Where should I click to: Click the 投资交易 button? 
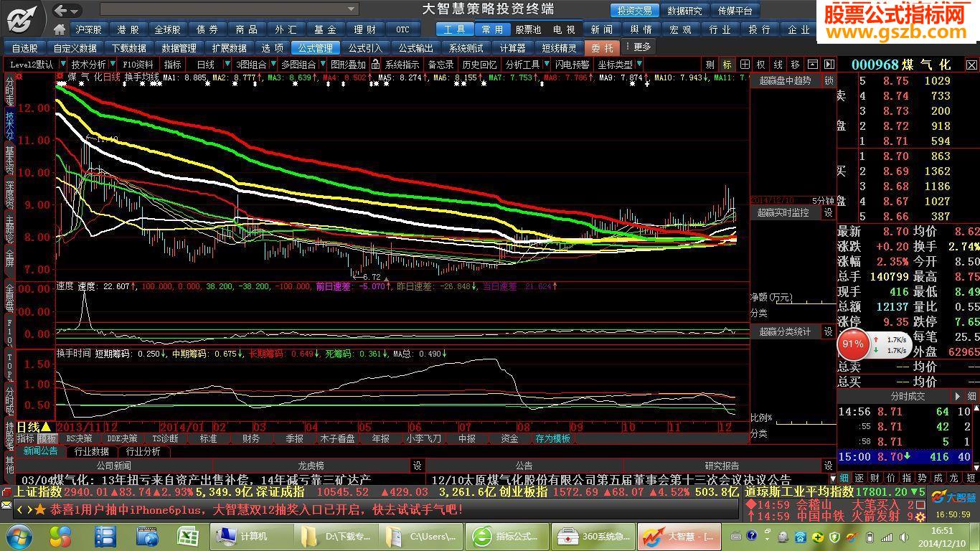point(634,11)
